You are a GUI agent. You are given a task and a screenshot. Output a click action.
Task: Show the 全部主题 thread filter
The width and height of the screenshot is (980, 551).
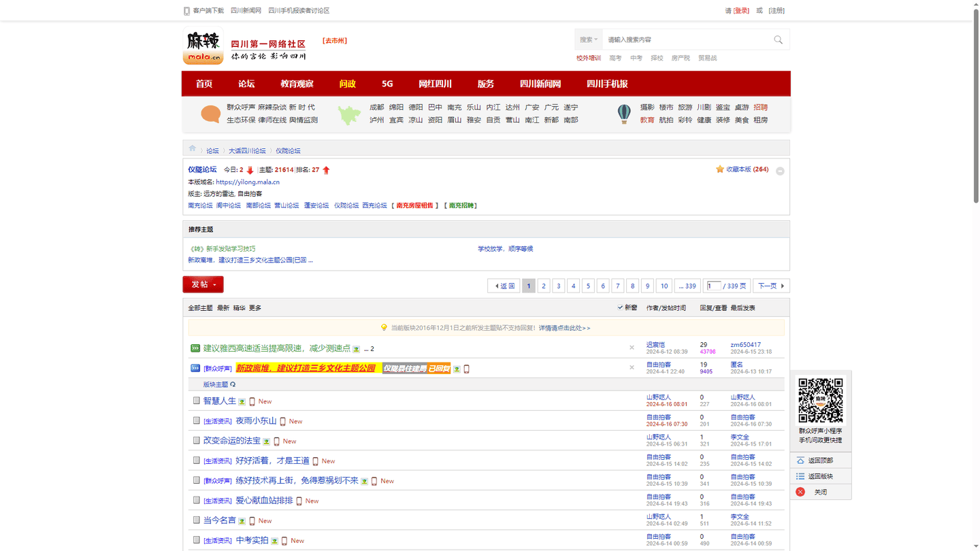tap(200, 308)
